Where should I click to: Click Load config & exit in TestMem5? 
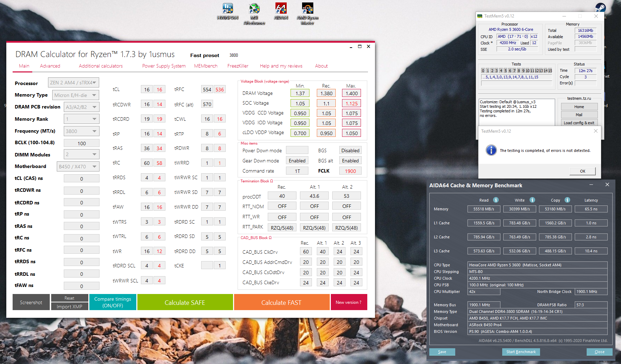(x=579, y=123)
